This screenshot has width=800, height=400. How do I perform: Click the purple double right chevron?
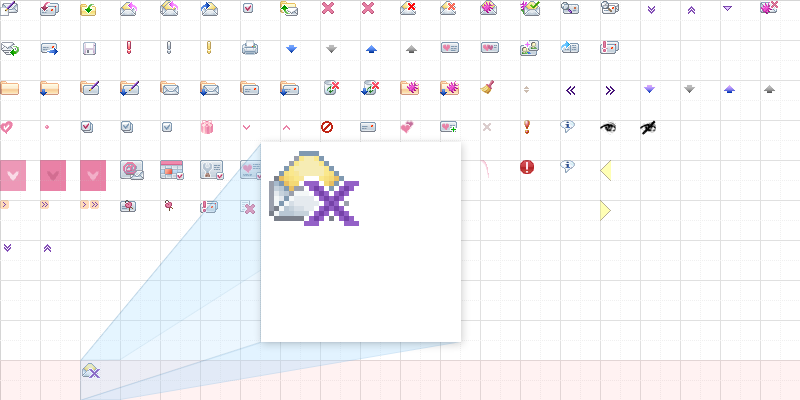(609, 89)
